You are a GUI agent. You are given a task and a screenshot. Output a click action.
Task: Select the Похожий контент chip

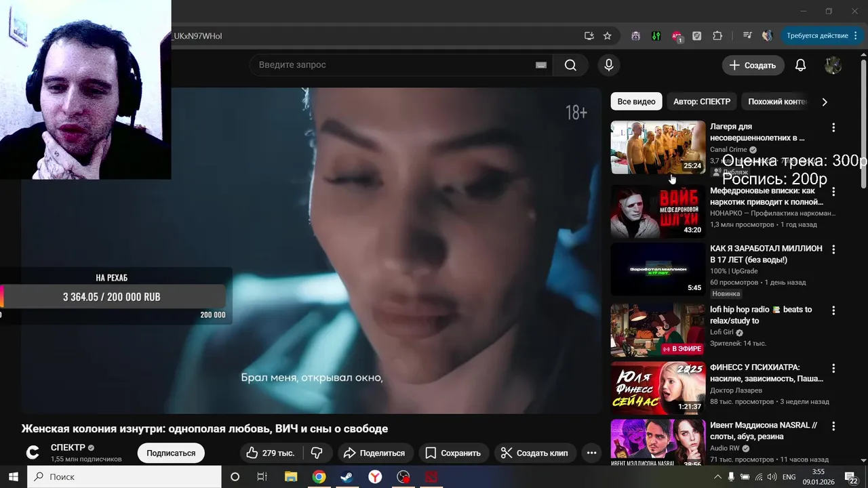776,102
